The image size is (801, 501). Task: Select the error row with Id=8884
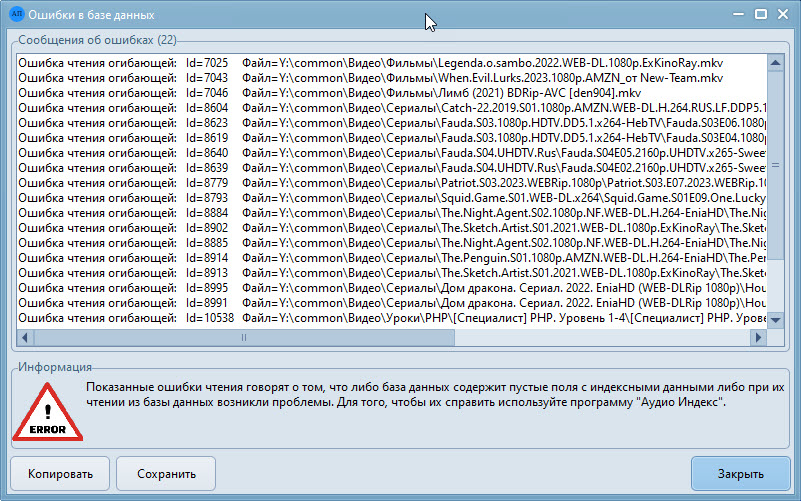[x=392, y=213]
